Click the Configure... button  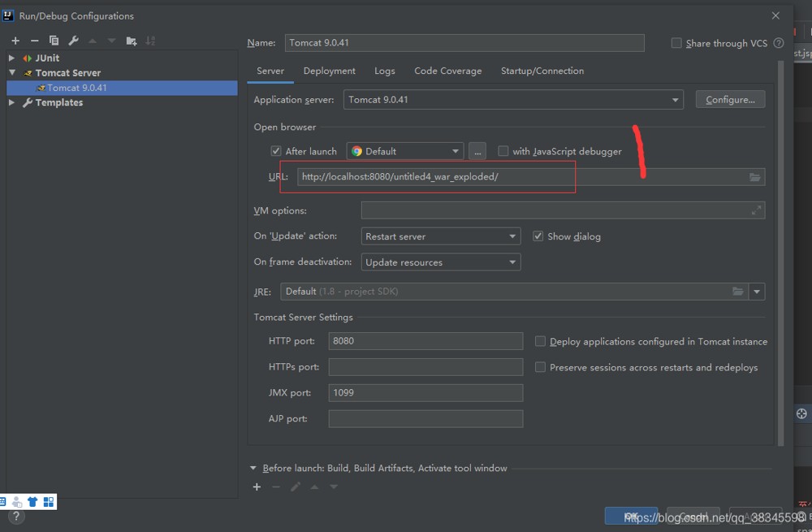(x=730, y=99)
